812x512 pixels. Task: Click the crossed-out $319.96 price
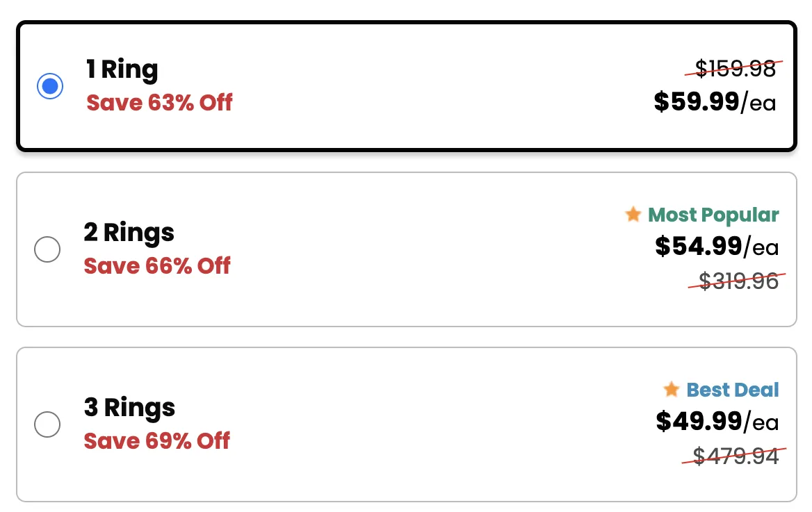[738, 281]
